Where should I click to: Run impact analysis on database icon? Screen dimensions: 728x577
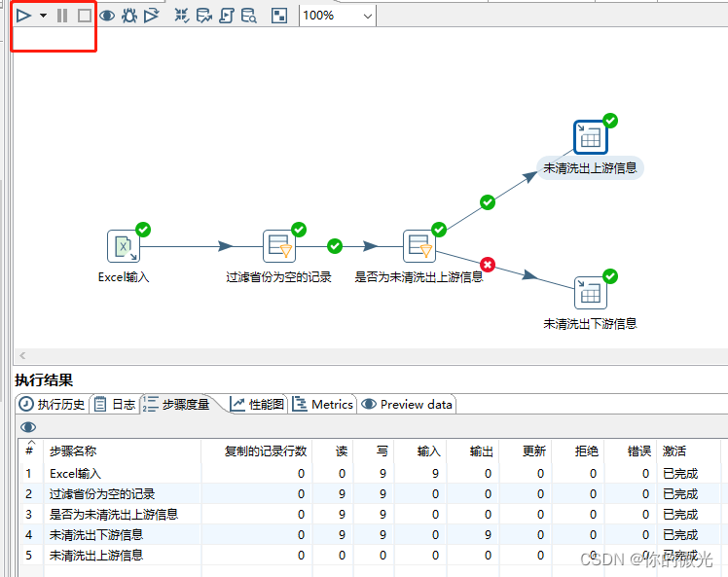(204, 16)
